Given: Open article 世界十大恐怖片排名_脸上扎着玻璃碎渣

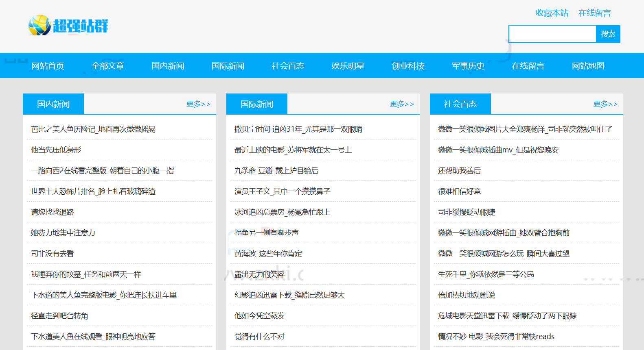Looking at the screenshot, I should click(x=93, y=191).
